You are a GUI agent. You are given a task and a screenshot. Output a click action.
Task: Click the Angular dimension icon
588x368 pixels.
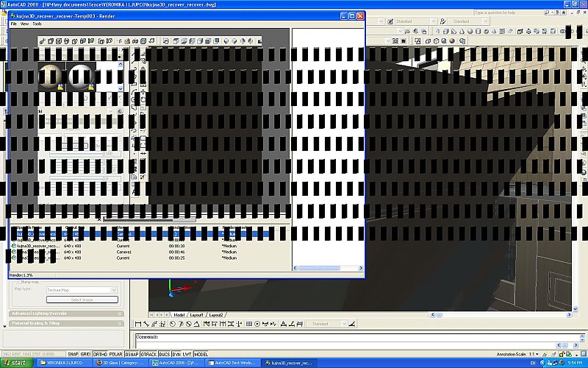coord(196,324)
